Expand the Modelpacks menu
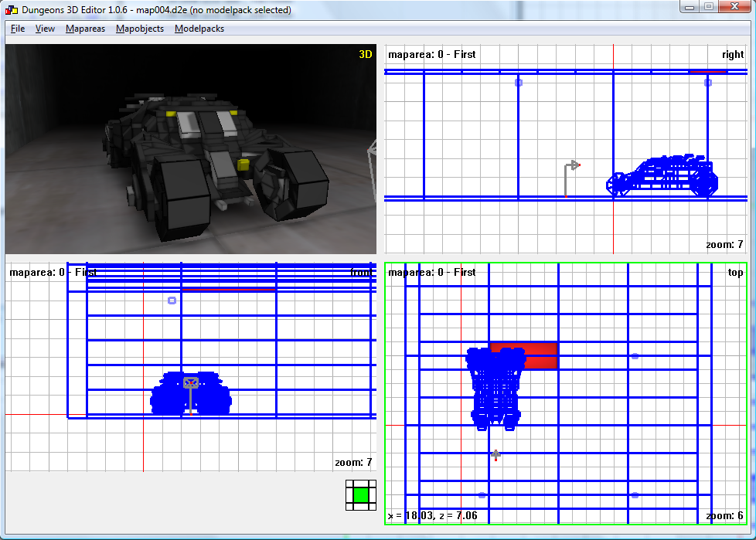 199,29
